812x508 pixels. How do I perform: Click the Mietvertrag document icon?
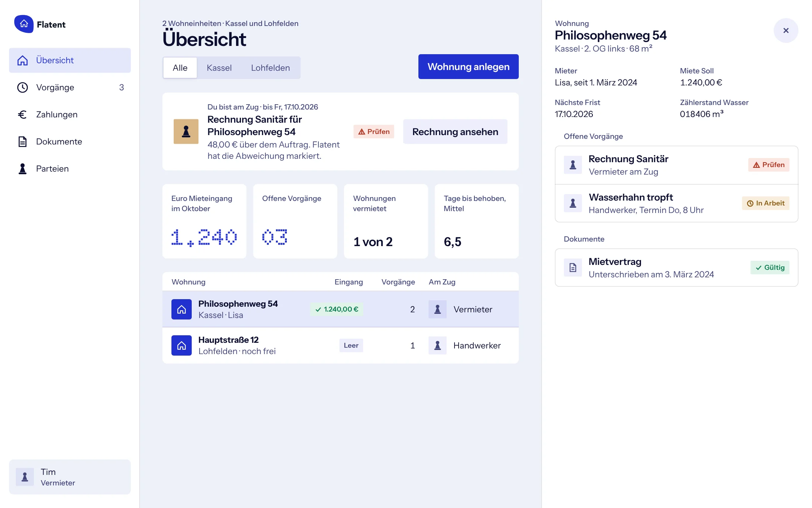pyautogui.click(x=573, y=268)
